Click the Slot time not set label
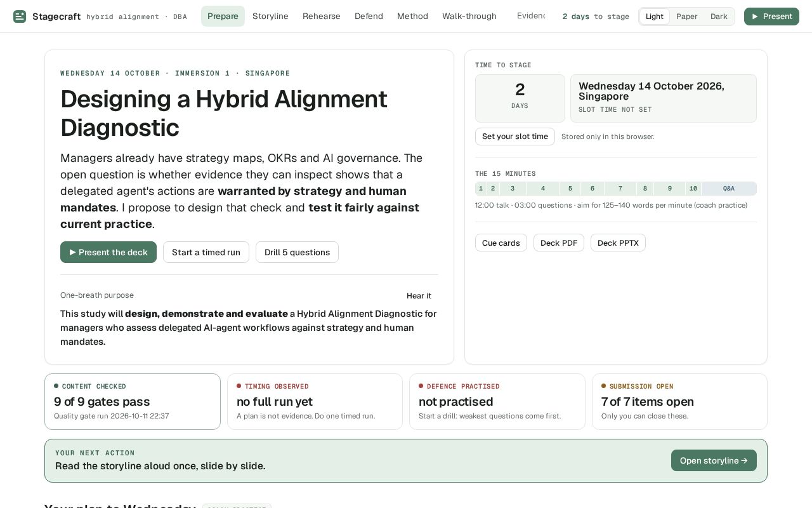 tap(615, 110)
